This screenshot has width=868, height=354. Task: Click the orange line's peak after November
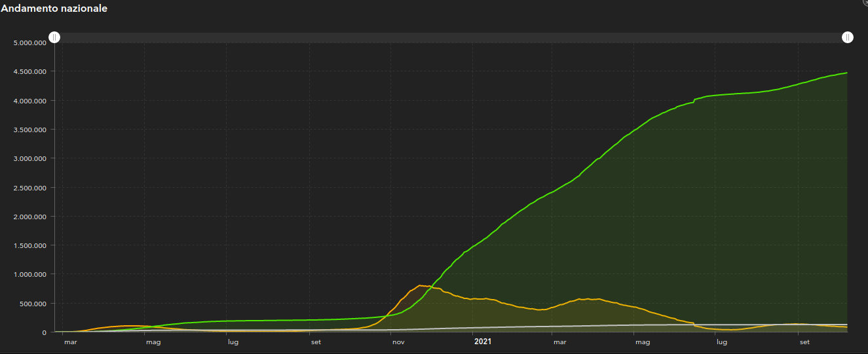pyautogui.click(x=420, y=285)
